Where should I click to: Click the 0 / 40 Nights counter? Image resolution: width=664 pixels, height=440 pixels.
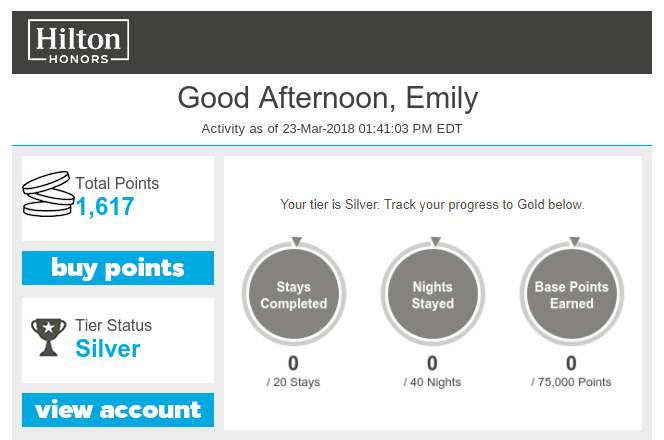point(433,371)
